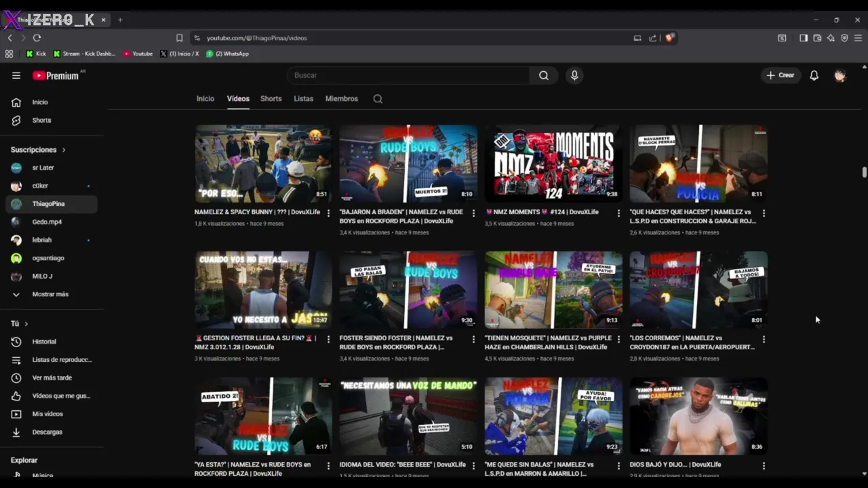This screenshot has width=868, height=488.
Task: Open ThiagoPina subscription in sidebar
Action: point(52,204)
